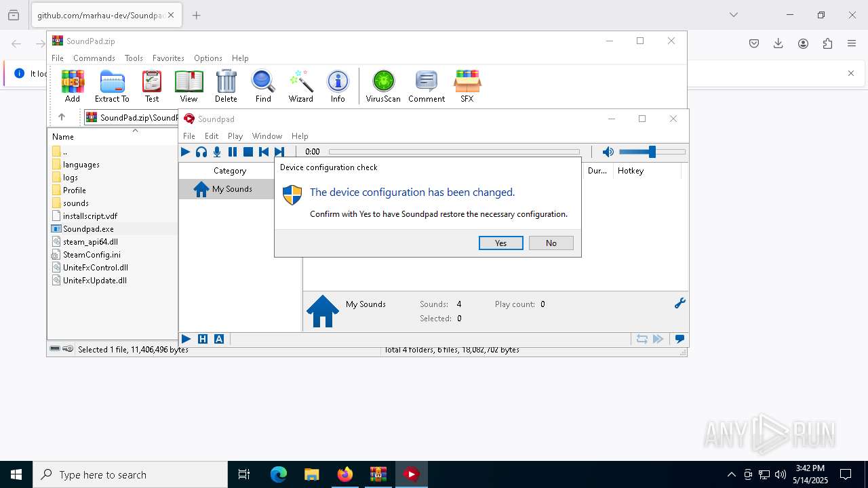The image size is (868, 488).
Task: Click the WinRAR Add toolbar icon
Action: point(73,86)
